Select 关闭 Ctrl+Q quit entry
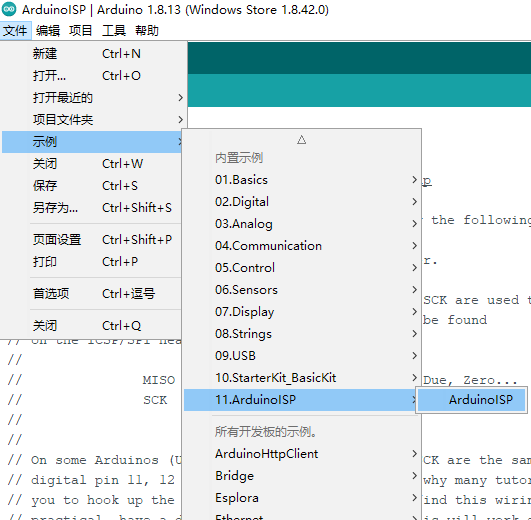Screen dimensions: 531x520 [92, 326]
